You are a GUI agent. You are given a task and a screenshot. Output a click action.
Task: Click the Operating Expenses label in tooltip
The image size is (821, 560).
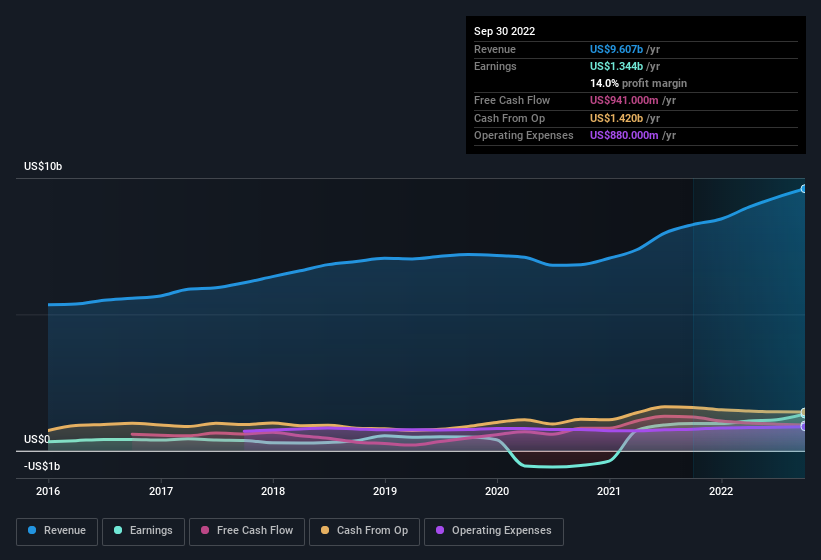click(x=524, y=136)
